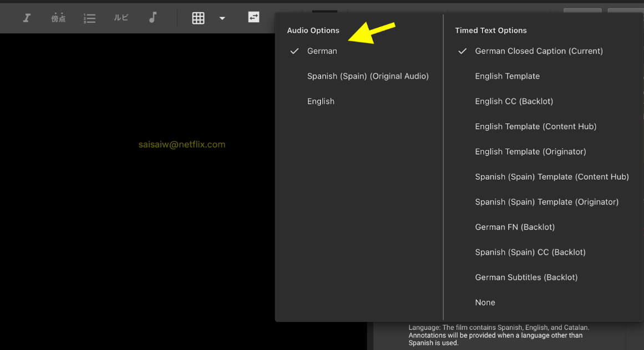This screenshot has width=644, height=350.
Task: Select German FN (Backlot) timed text
Action: 515,227
